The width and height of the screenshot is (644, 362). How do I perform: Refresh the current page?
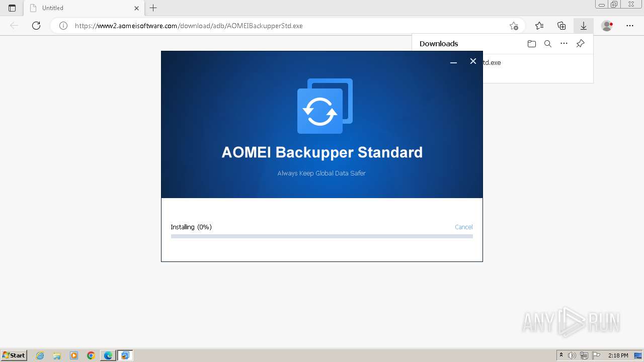pyautogui.click(x=36, y=26)
